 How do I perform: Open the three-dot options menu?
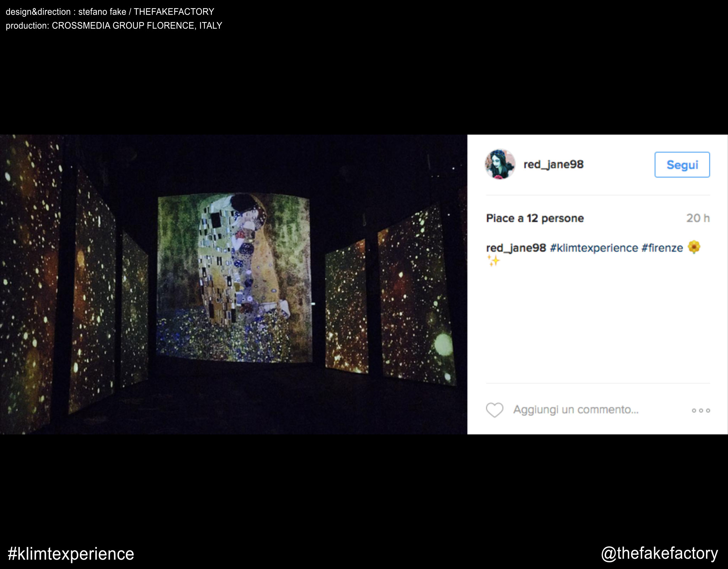point(701,410)
